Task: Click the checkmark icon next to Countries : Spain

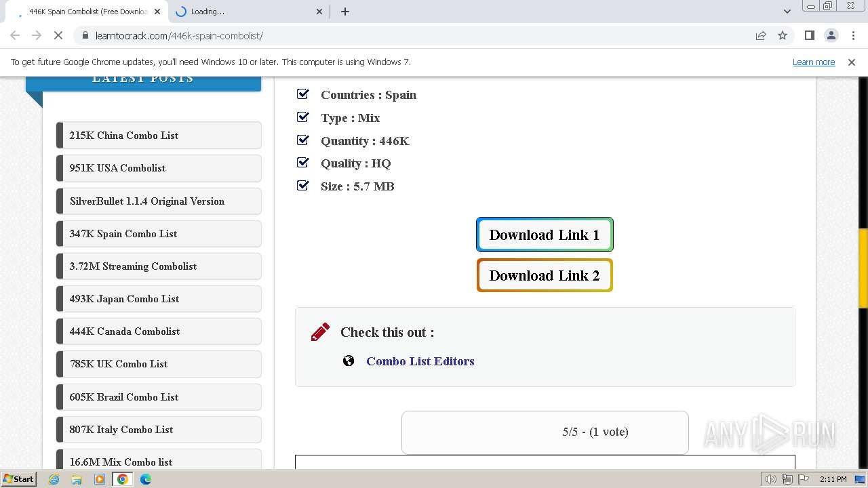Action: tap(303, 94)
